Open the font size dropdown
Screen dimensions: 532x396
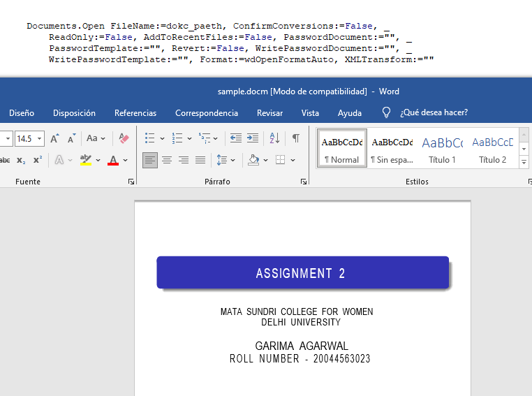pyautogui.click(x=39, y=138)
